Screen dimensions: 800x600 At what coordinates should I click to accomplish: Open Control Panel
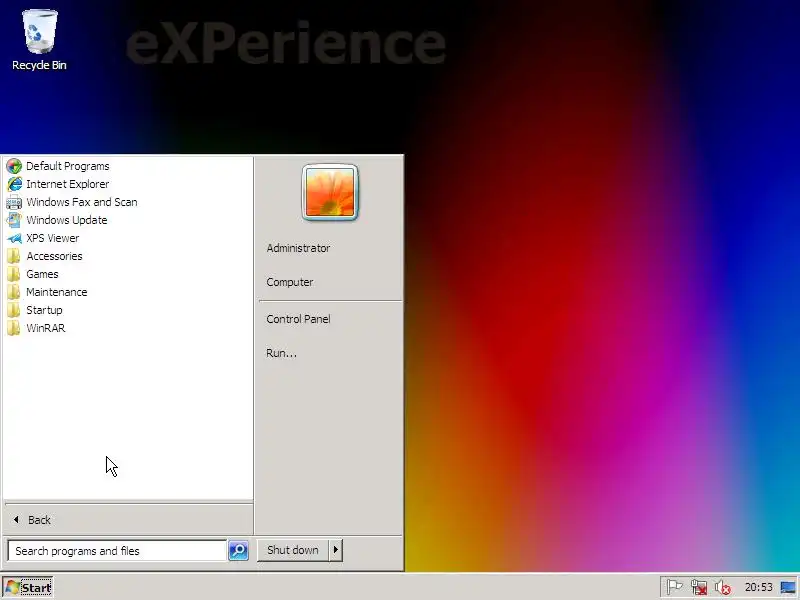pos(298,319)
